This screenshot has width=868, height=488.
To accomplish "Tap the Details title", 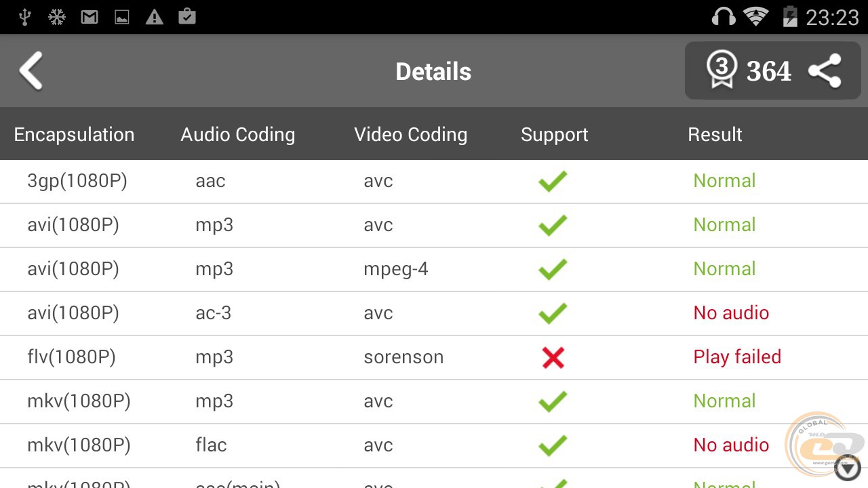I will [433, 71].
